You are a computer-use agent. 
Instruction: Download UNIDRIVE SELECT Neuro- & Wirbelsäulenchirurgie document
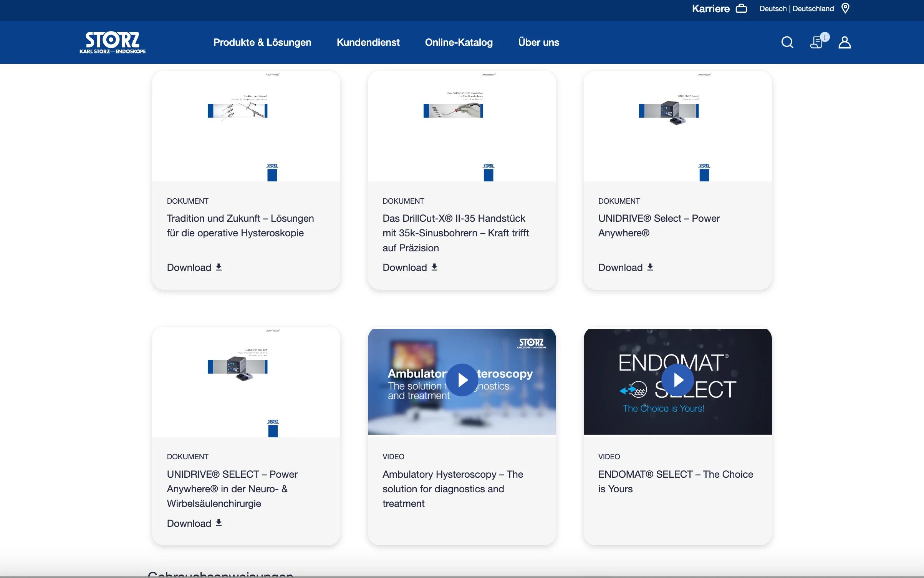click(x=194, y=523)
